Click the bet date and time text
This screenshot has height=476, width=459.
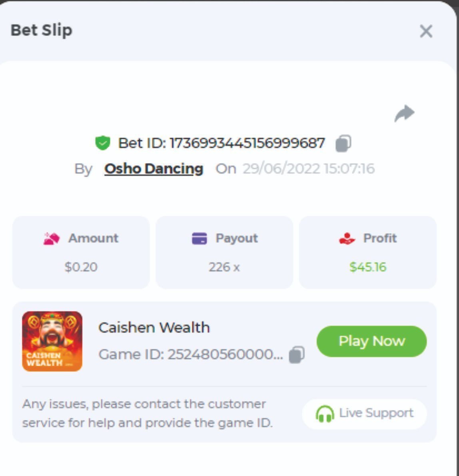(x=309, y=169)
